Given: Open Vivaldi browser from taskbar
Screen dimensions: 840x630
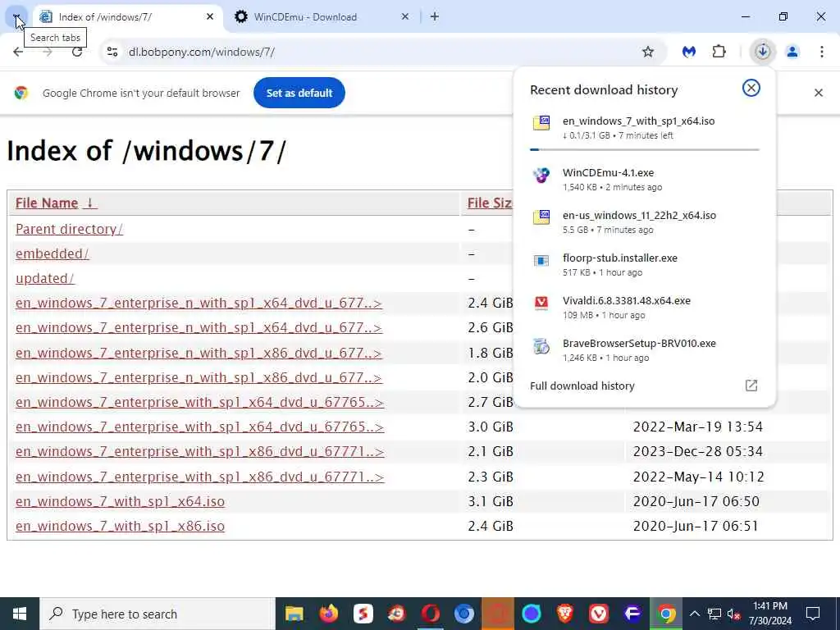Looking at the screenshot, I should coord(598,614).
